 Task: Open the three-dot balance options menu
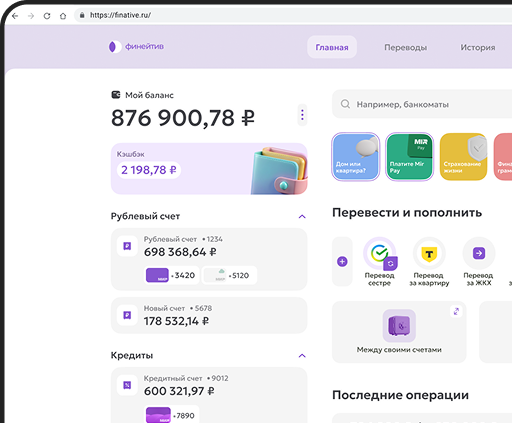[x=302, y=115]
